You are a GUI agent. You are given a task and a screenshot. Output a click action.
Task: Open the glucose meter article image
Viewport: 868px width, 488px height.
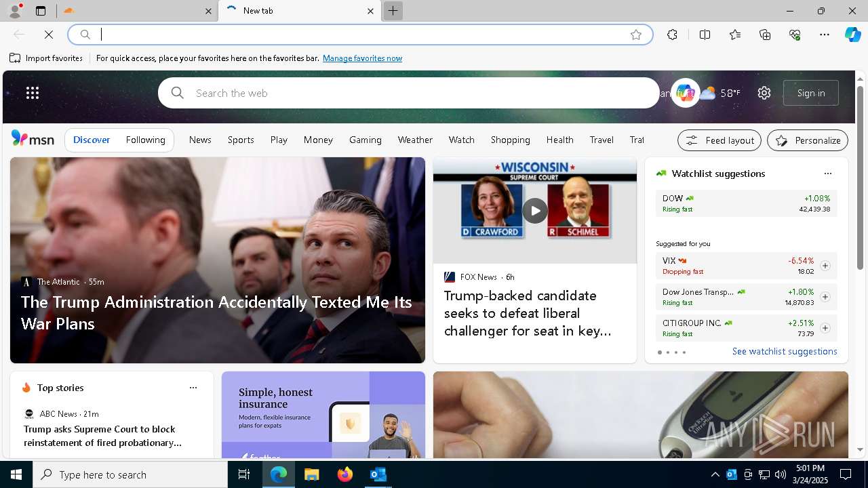click(x=641, y=415)
